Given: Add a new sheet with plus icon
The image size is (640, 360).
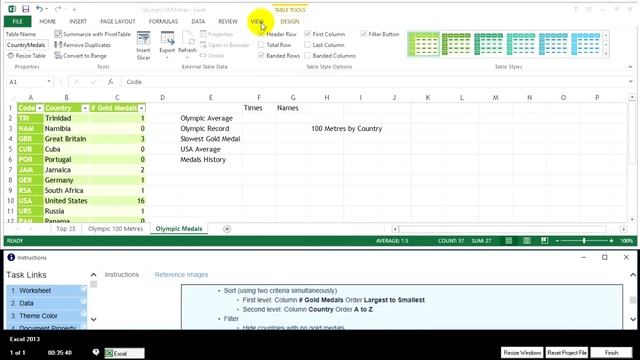Looking at the screenshot, I should [x=227, y=229].
